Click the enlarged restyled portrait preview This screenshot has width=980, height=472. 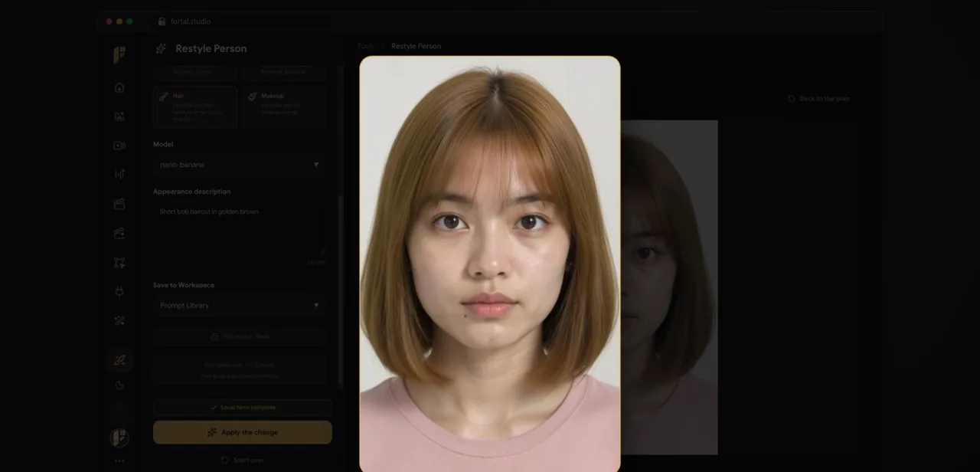[x=490, y=264]
